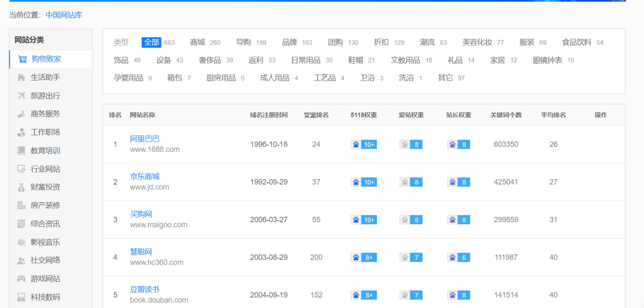644x308 pixels.
Task: Click the airplane icon beside 旅游出行
Action: [x=21, y=96]
